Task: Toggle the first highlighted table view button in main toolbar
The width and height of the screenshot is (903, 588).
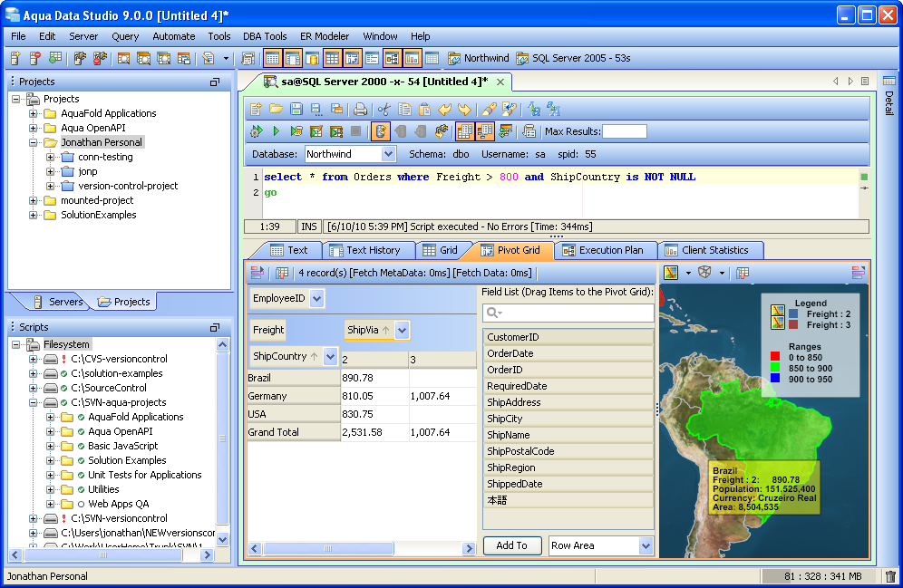Action: (x=272, y=58)
